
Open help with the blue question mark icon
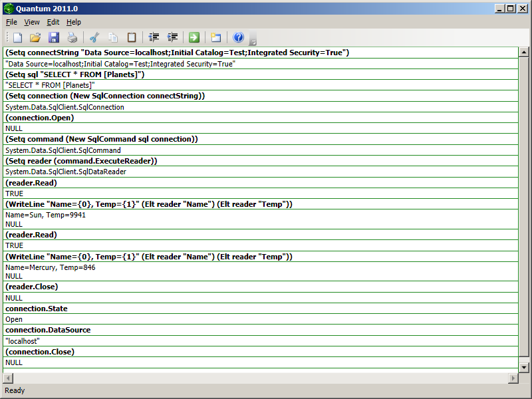tap(238, 37)
